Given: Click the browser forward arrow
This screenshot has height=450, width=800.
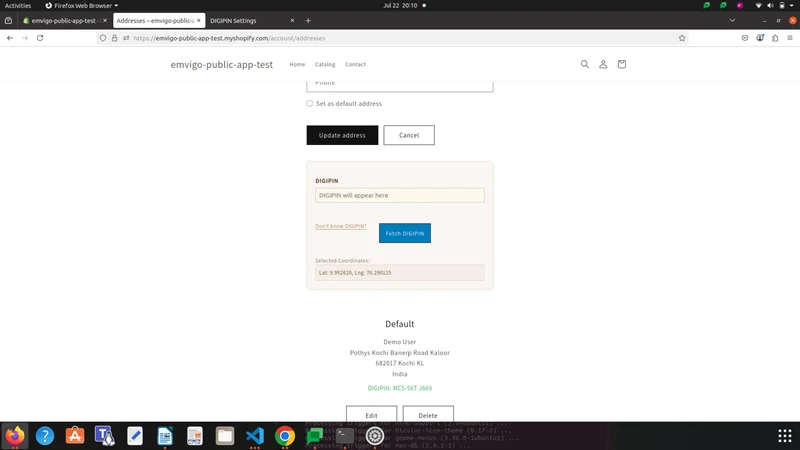Looking at the screenshot, I should pos(24,38).
